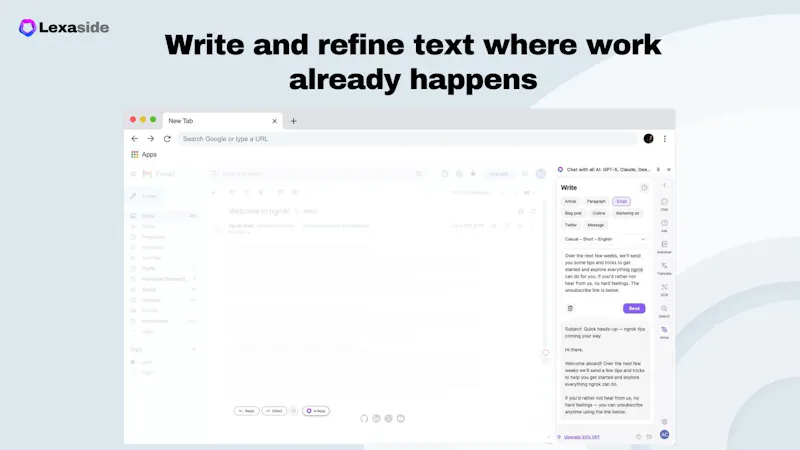Open Casual – Short – English dropdown

[x=605, y=239]
